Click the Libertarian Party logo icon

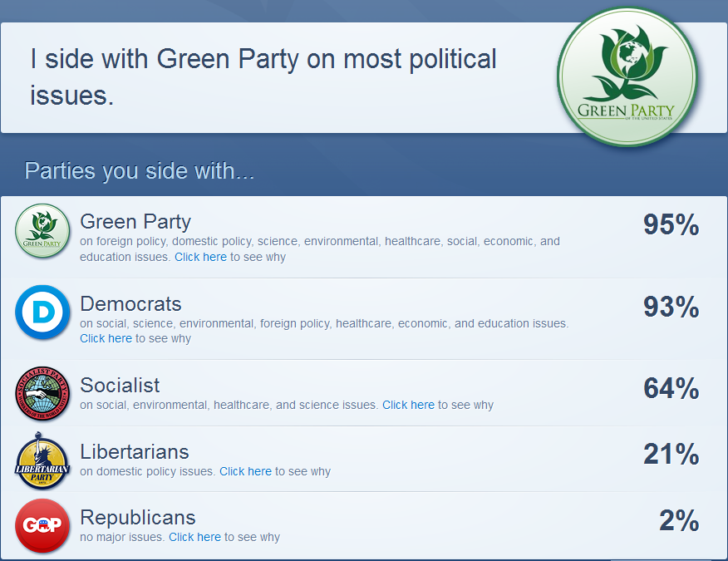(42, 460)
